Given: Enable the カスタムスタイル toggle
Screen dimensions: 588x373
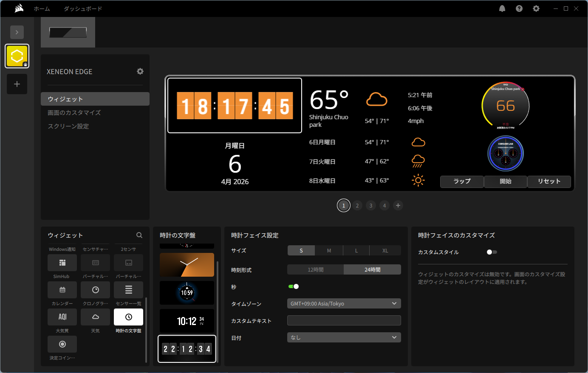Looking at the screenshot, I should pyautogui.click(x=492, y=252).
